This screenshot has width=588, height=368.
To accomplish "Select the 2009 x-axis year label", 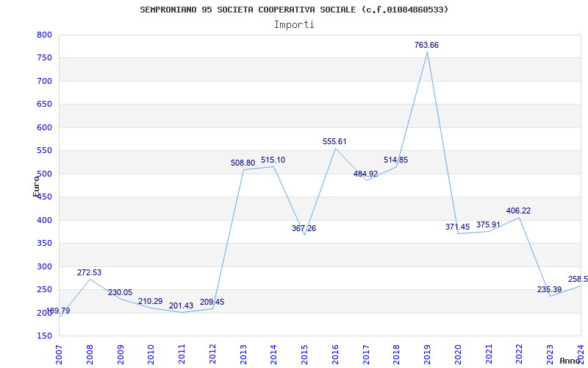I will click(121, 355).
